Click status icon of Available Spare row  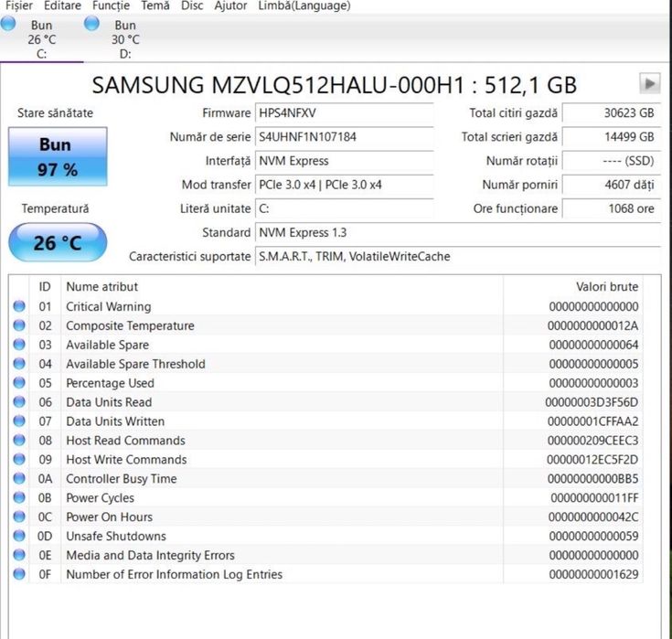(19, 344)
